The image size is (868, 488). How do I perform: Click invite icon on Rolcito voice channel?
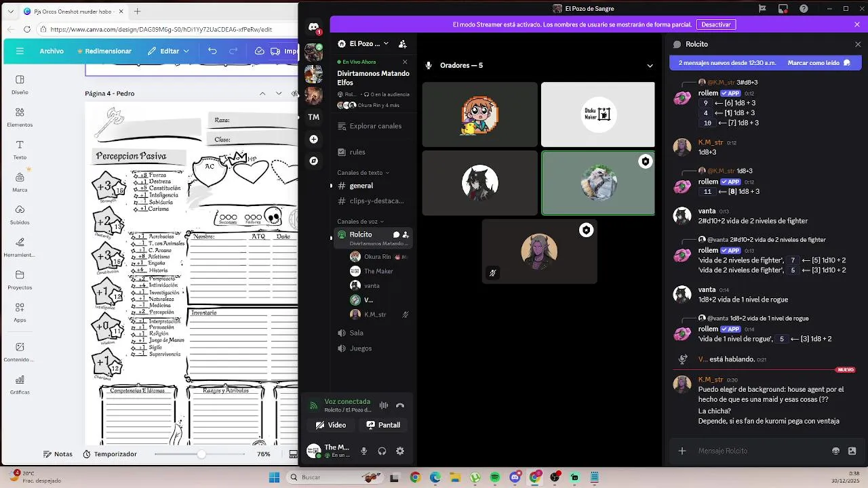(x=406, y=235)
